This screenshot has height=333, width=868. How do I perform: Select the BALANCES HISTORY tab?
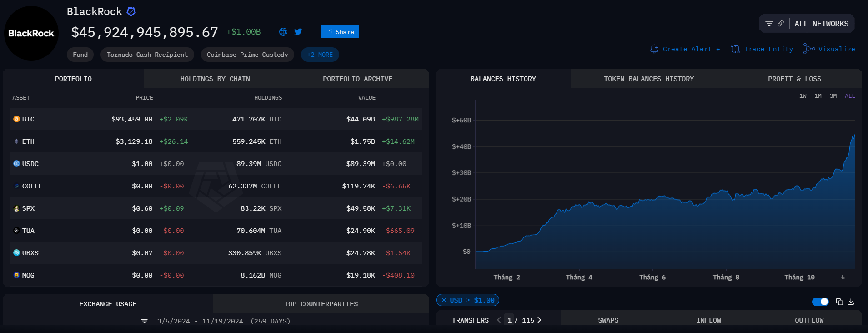[503, 79]
